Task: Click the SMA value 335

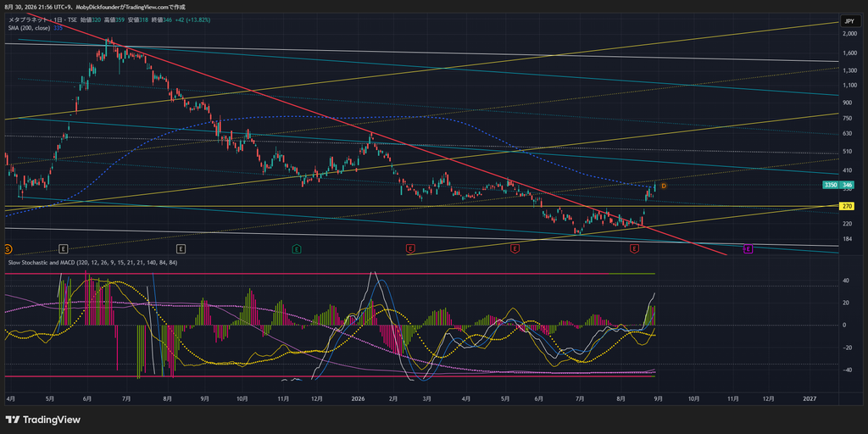Action: coord(58,28)
